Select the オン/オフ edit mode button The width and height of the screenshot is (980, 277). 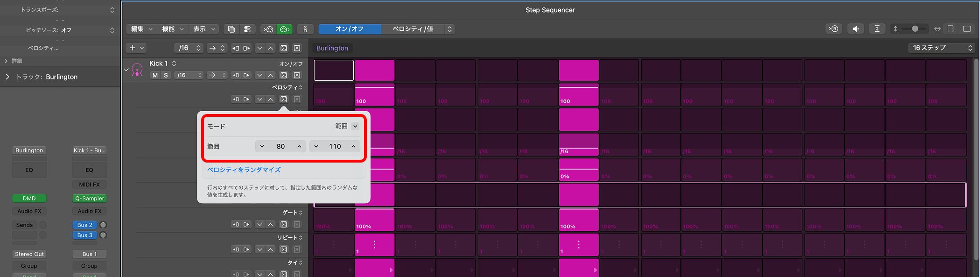349,29
